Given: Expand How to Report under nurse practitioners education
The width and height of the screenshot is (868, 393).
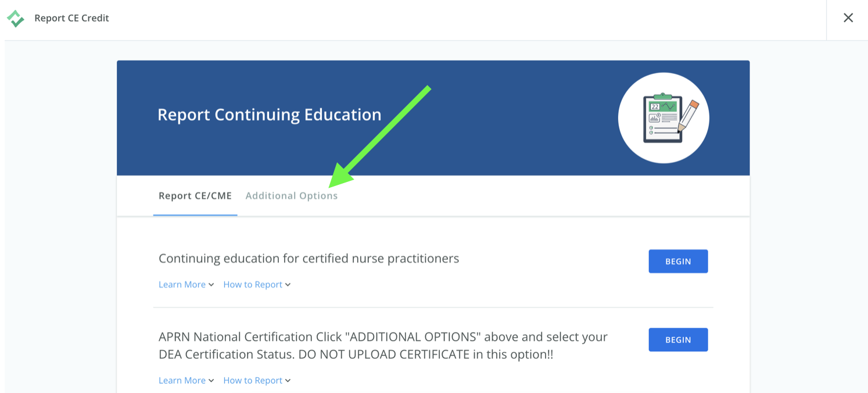Looking at the screenshot, I should (x=257, y=284).
